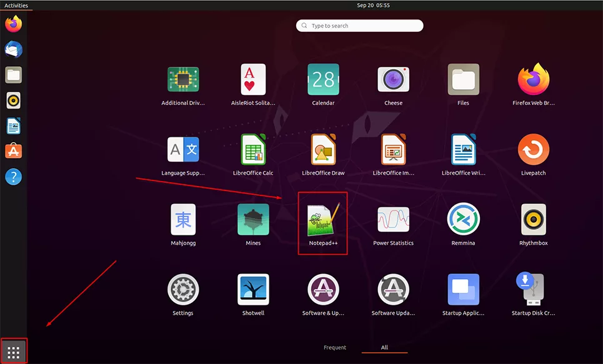Open Help from the dock
Viewport: 603px width, 364px height.
14,177
